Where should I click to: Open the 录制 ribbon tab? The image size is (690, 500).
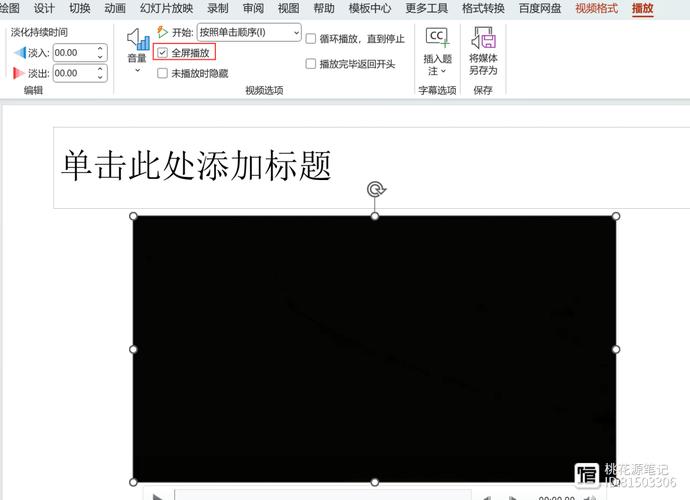[x=218, y=8]
